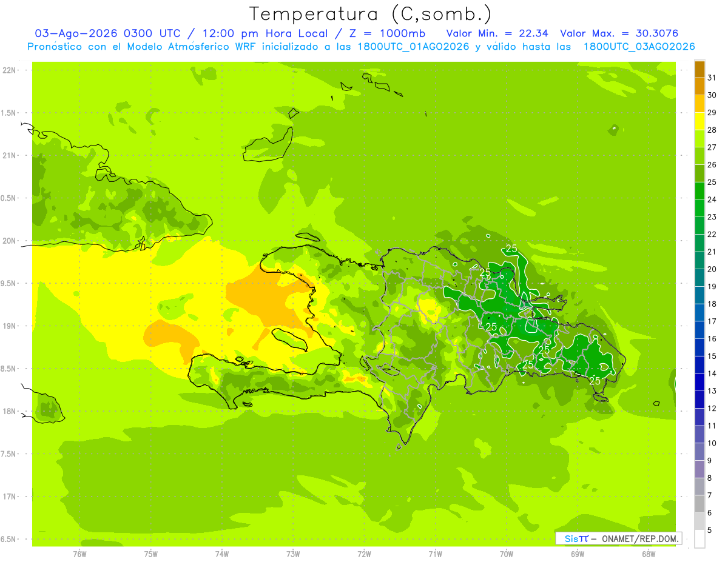Click the Valor Min. = 22.34 value
This screenshot has height=562, width=728.
tap(496, 33)
